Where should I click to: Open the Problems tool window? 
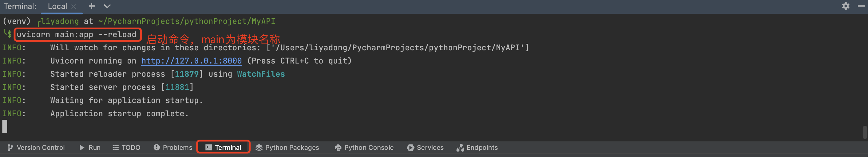(x=173, y=148)
